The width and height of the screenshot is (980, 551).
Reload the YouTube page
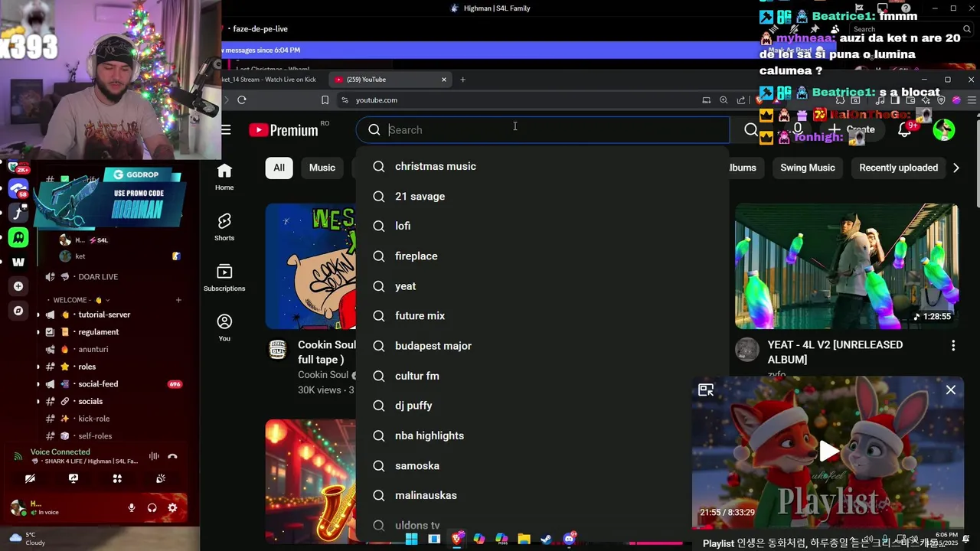(242, 100)
